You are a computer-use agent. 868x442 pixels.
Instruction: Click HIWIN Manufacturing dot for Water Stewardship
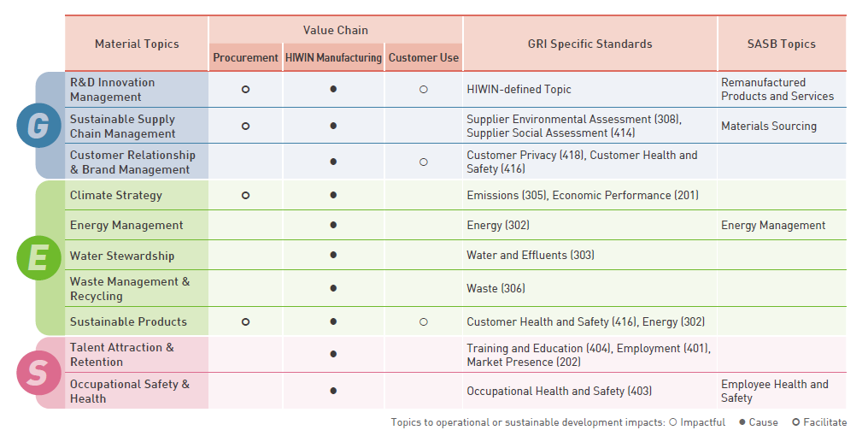tap(333, 255)
